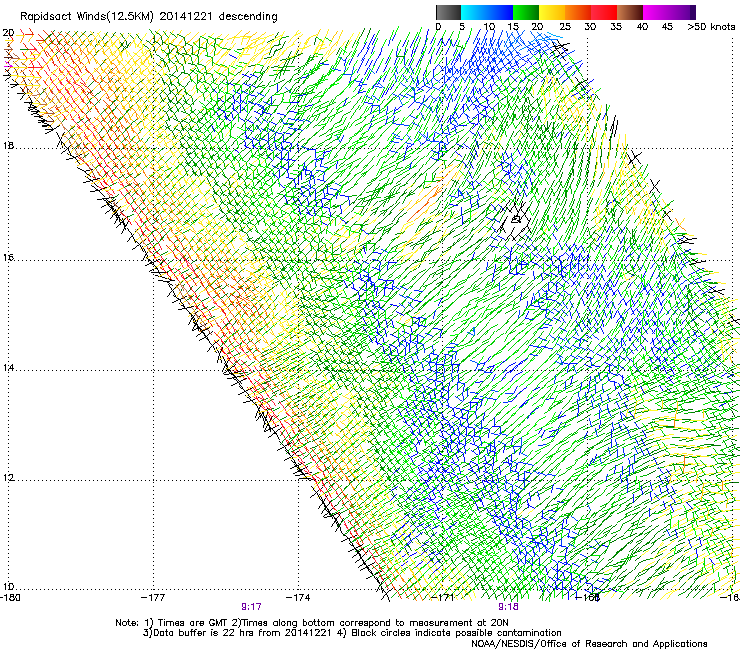Image resolution: width=740 pixels, height=650 pixels.
Task: Click the longitude label '-174'
Action: (x=298, y=598)
